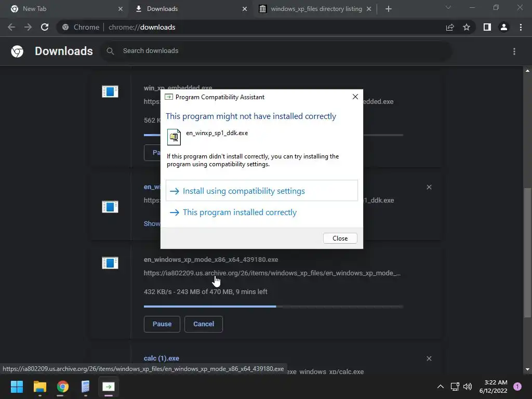Close the windows_xp_files directory listing tab

pos(369,9)
